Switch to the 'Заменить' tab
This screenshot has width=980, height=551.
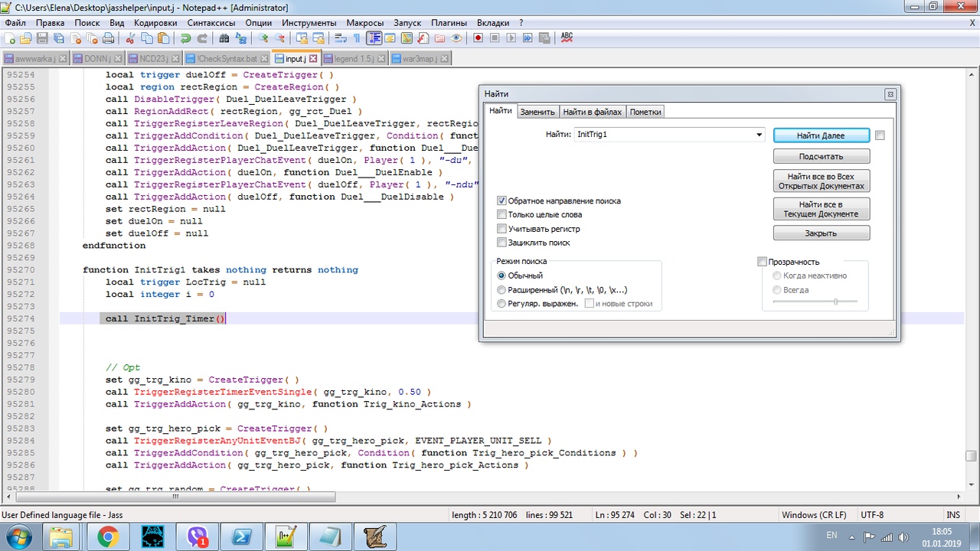(x=537, y=112)
